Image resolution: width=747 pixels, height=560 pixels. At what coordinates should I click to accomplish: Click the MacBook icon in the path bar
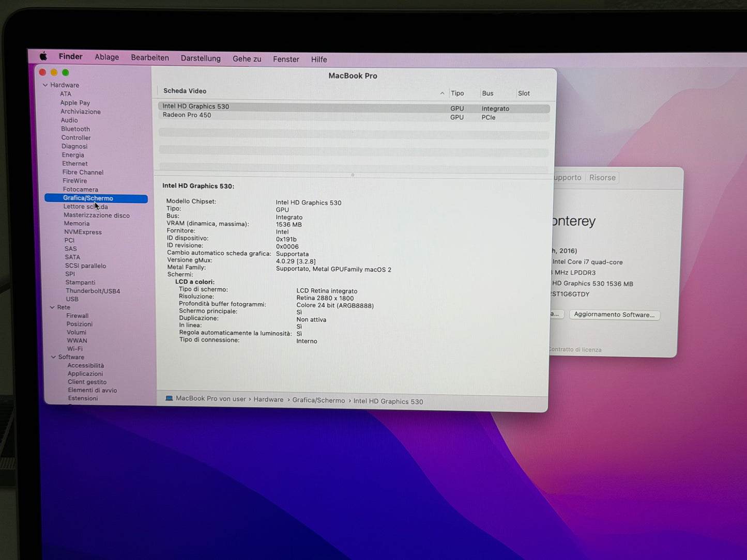point(169,398)
